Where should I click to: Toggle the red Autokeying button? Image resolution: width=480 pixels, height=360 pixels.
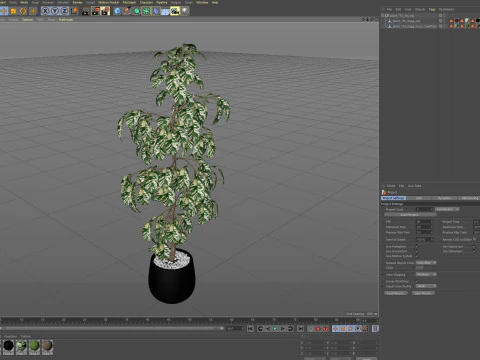[x=325, y=329]
